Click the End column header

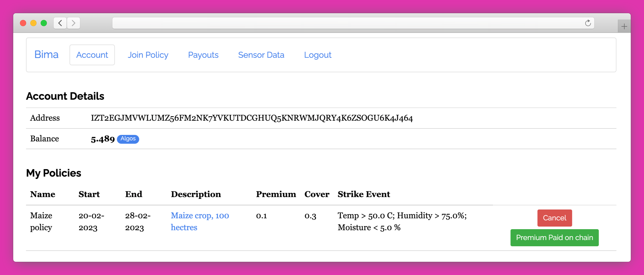pos(134,194)
